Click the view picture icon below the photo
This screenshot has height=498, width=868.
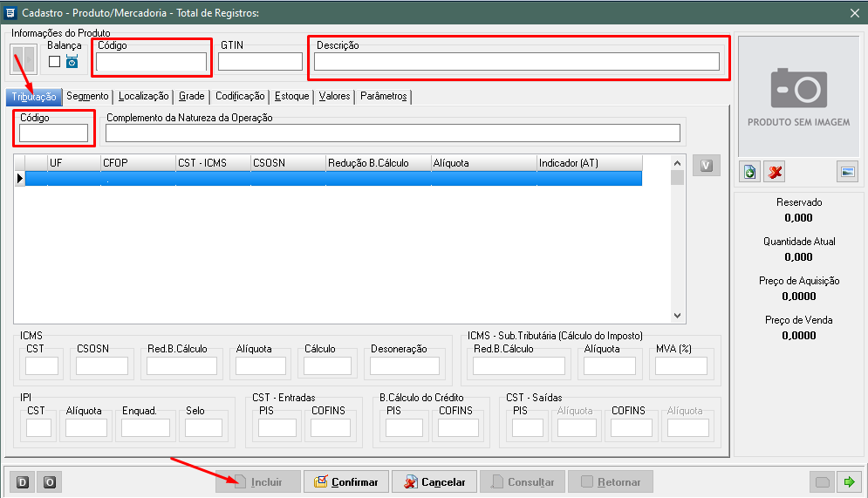tap(846, 172)
